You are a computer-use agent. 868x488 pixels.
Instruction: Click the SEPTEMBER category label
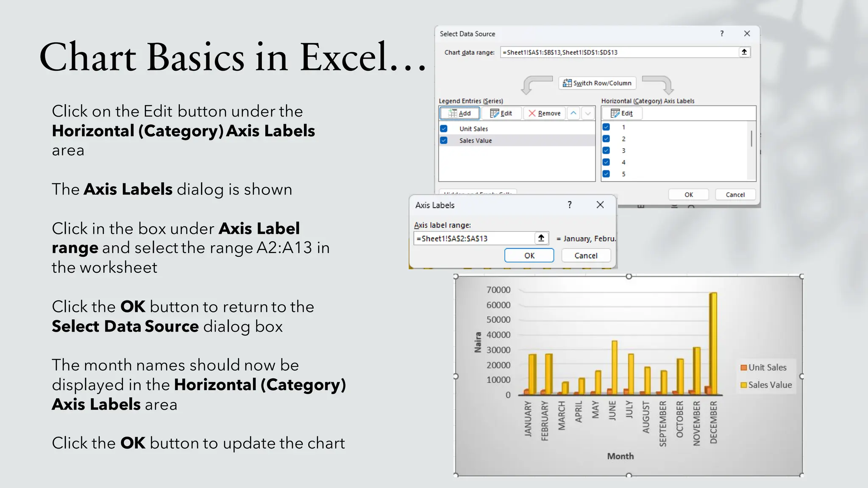663,424
